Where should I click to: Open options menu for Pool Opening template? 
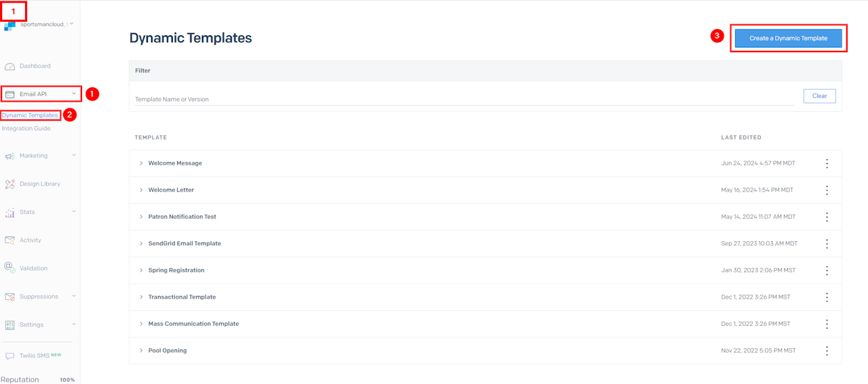click(x=827, y=351)
